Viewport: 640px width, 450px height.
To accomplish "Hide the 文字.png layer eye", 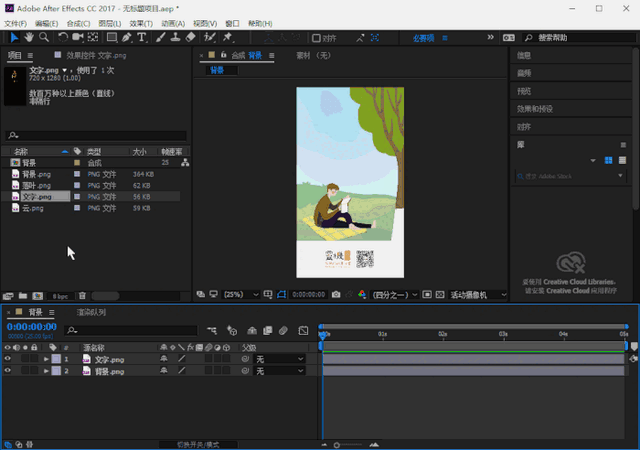I will pos(7,359).
